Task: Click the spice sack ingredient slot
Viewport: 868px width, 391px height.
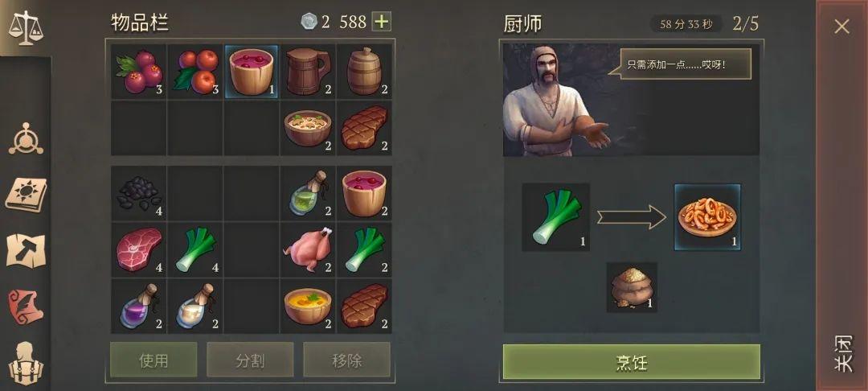Action: [632, 287]
